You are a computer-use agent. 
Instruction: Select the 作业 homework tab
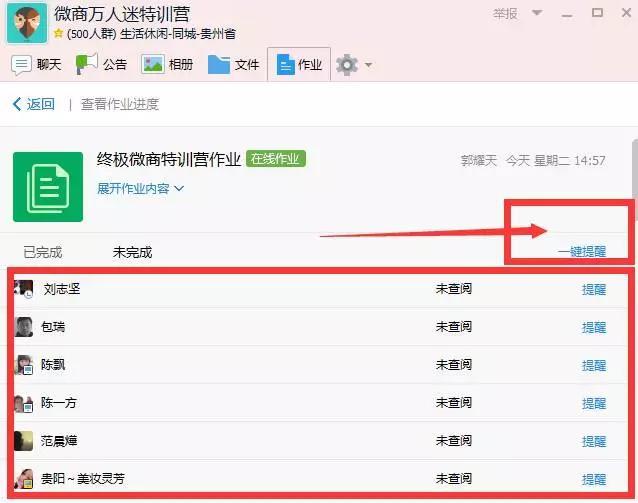tap(299, 65)
